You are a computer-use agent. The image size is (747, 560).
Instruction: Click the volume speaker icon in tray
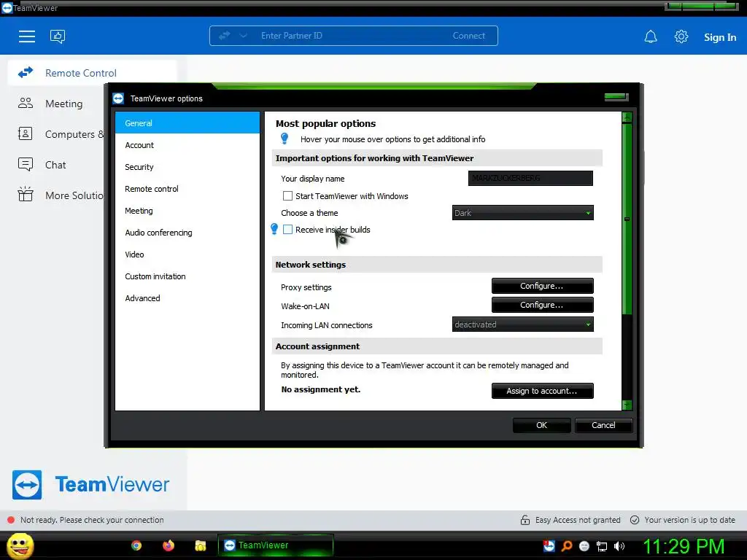619,546
